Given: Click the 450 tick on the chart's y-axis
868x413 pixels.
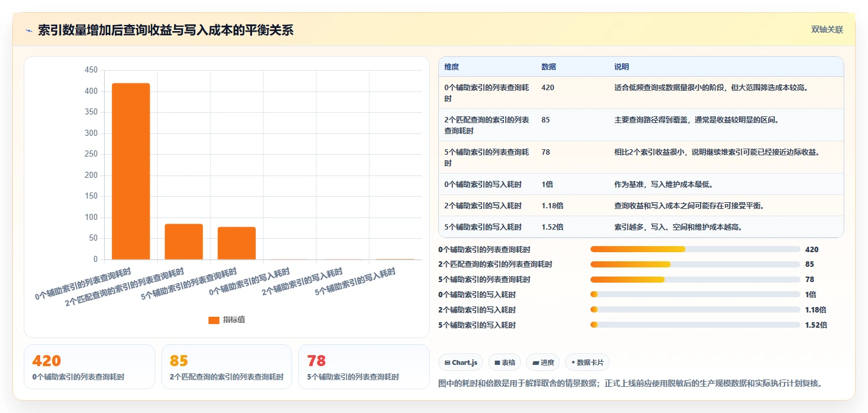Looking at the screenshot, I should tap(91, 70).
